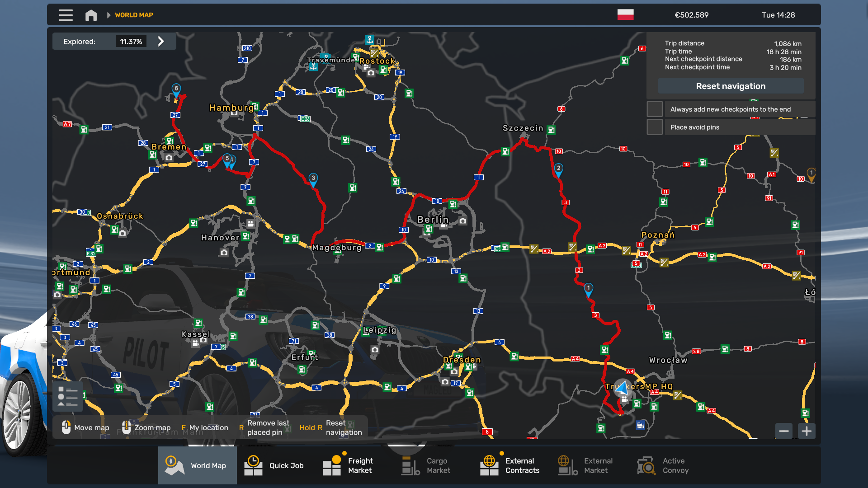Click the road works icon west of Poznań
868x488 pixels.
coord(626,250)
